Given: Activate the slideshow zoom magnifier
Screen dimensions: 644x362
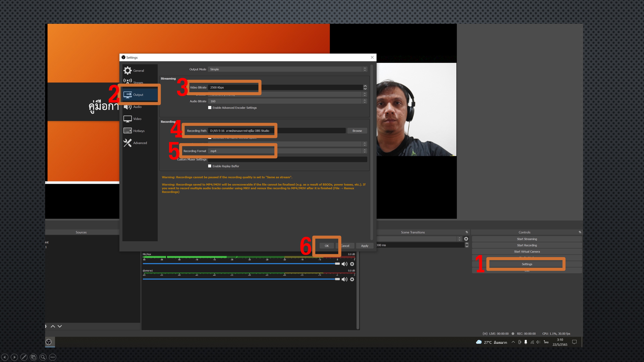Looking at the screenshot, I should click(x=43, y=357).
